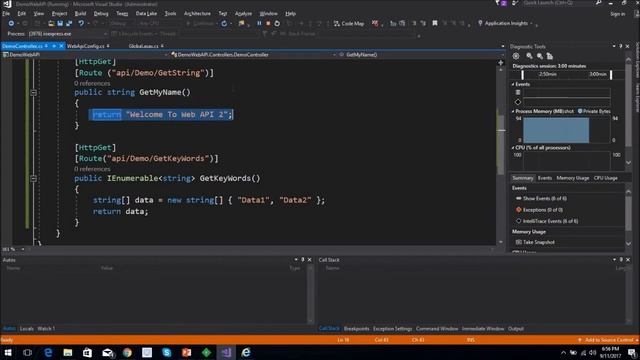The height and width of the screenshot is (360, 640).
Task: Click the Visual Studio taskbar icon
Action: coord(226,352)
